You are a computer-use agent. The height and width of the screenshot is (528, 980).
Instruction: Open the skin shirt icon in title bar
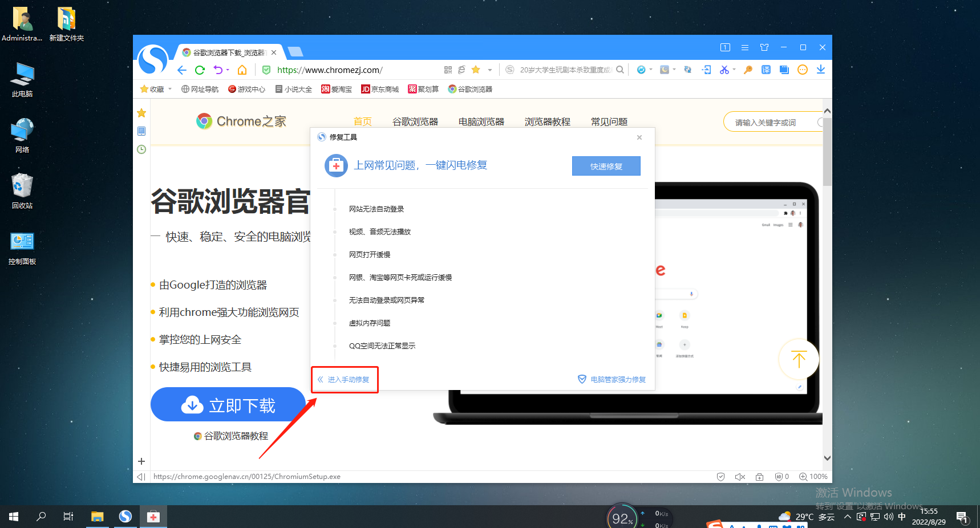tap(764, 47)
